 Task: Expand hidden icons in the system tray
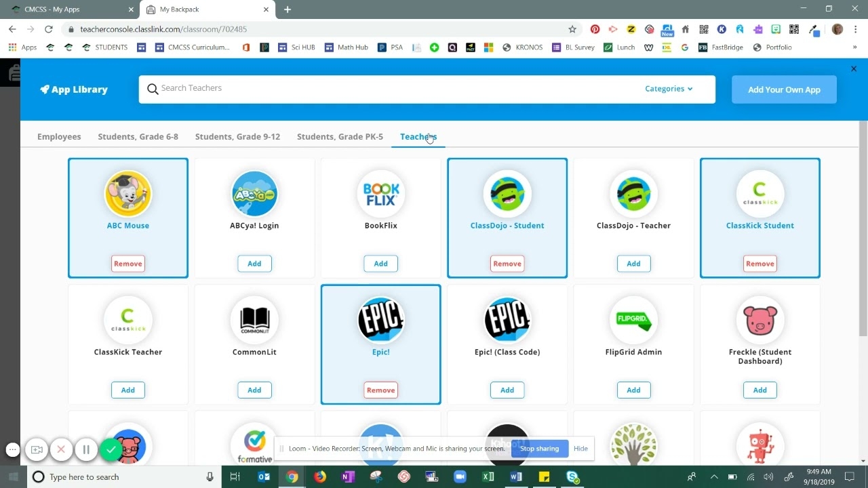714,476
